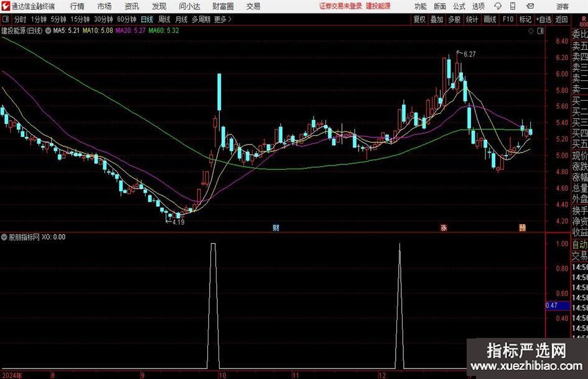The image size is (588, 379).
Task: Toggle the left sidebar panel icon
Action: [5, 19]
